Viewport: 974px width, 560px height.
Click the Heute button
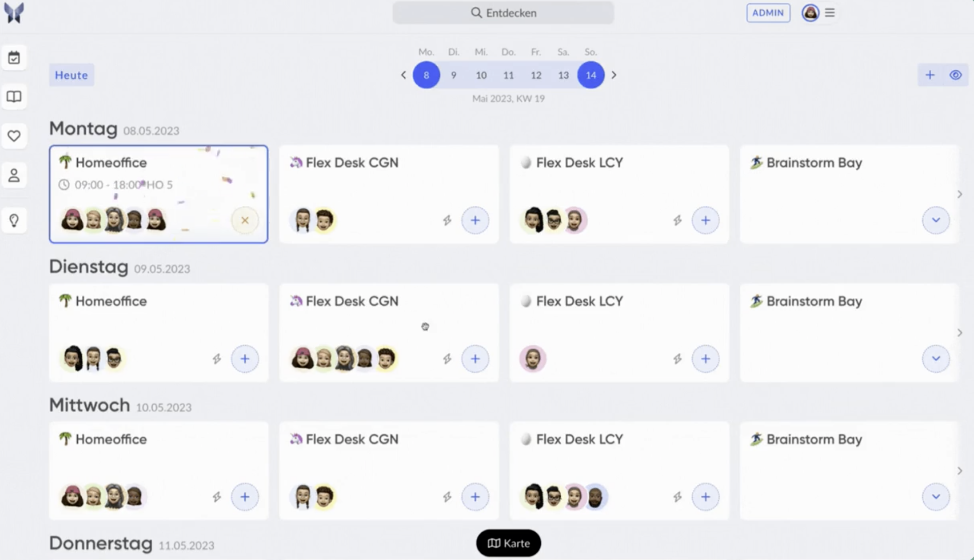pyautogui.click(x=71, y=75)
